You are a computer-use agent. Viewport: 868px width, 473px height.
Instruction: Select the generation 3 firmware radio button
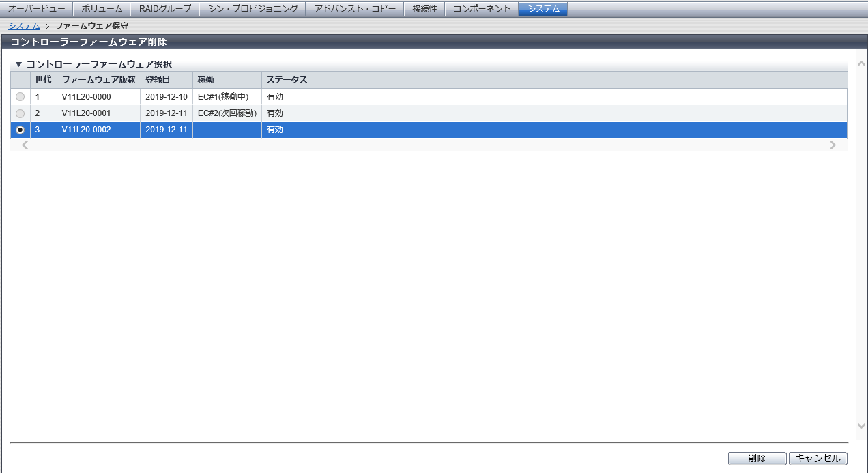tap(20, 130)
